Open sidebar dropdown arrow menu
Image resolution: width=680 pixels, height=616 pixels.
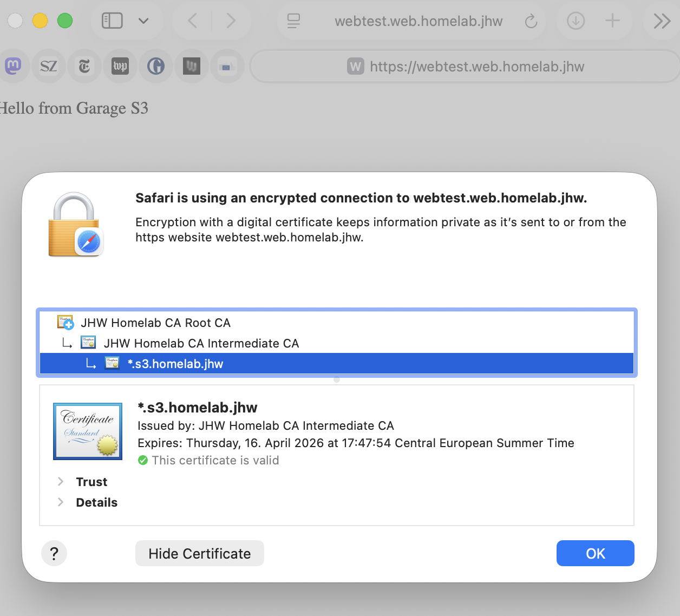(143, 21)
